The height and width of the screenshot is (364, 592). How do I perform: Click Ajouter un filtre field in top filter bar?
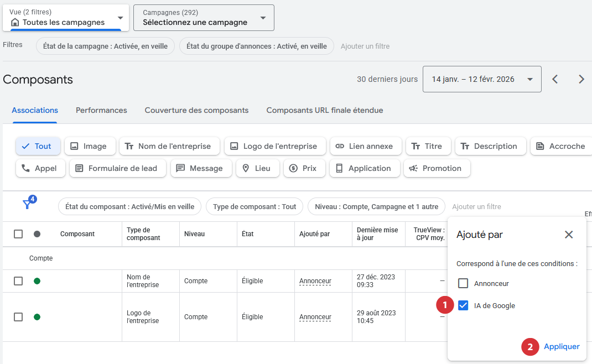coord(365,46)
